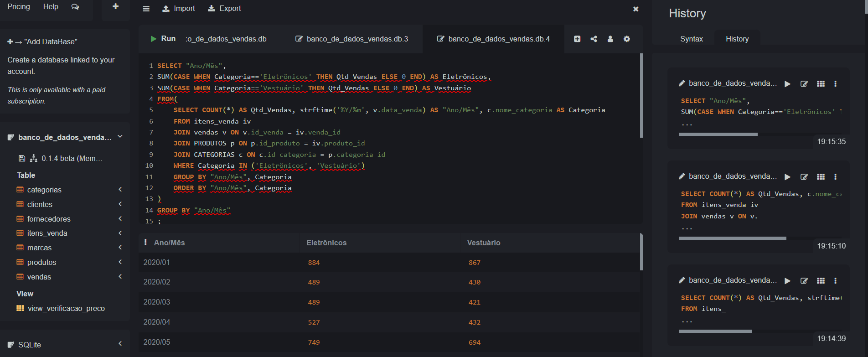Select the marcas table
This screenshot has height=357, width=868.
pyautogui.click(x=39, y=248)
